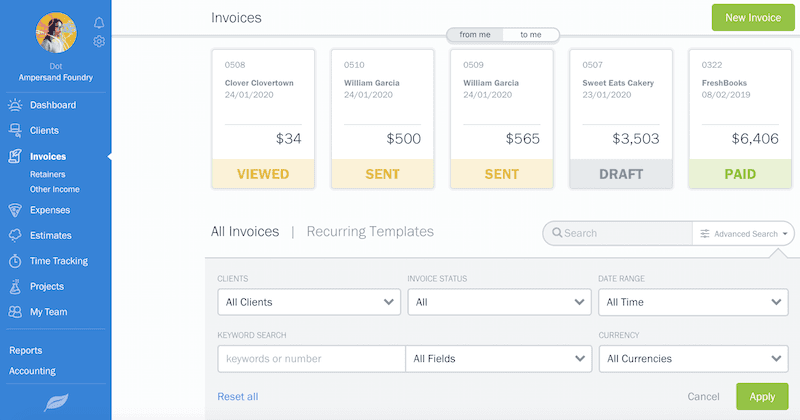
Task: Select the 'from me' toggle option
Action: click(475, 35)
